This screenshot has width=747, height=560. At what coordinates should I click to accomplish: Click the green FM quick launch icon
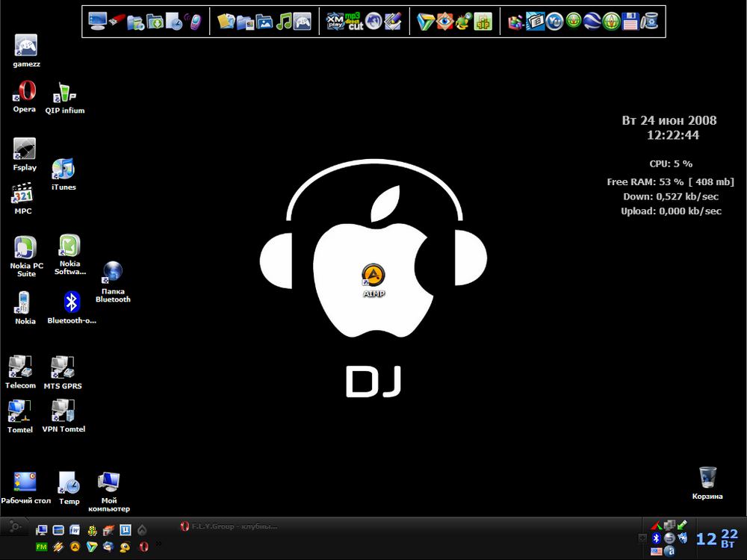pos(41,547)
